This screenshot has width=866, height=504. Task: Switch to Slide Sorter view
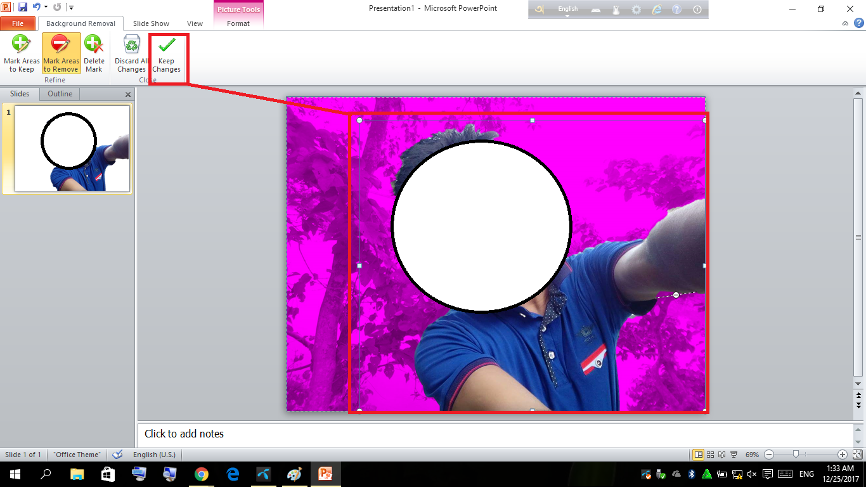click(710, 455)
